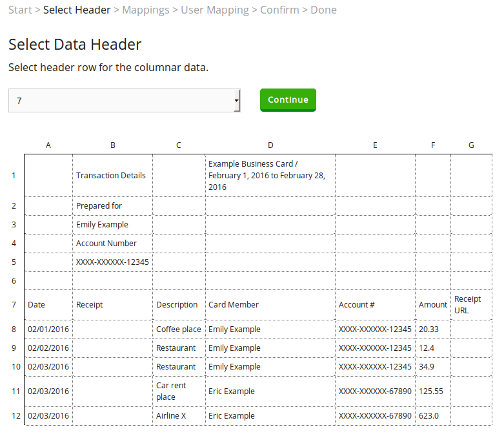The width and height of the screenshot is (504, 438).
Task: Click the Date header cell
Action: point(48,305)
